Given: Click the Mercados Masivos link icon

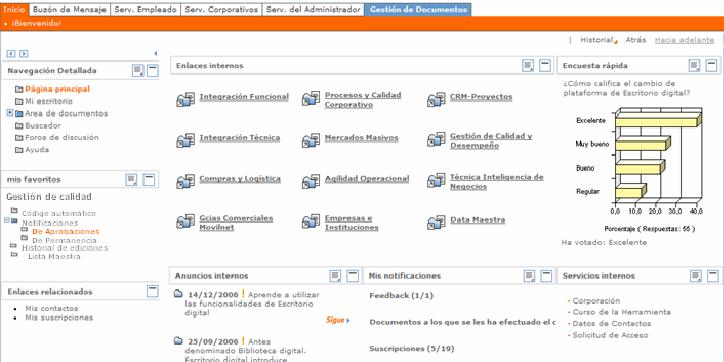Looking at the screenshot, I should point(311,140).
